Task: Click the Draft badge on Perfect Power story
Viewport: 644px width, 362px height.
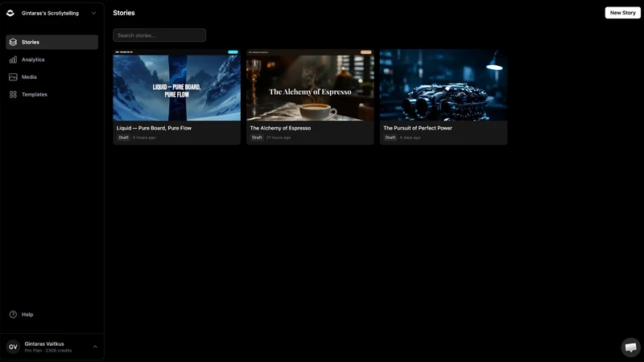Action: point(390,138)
